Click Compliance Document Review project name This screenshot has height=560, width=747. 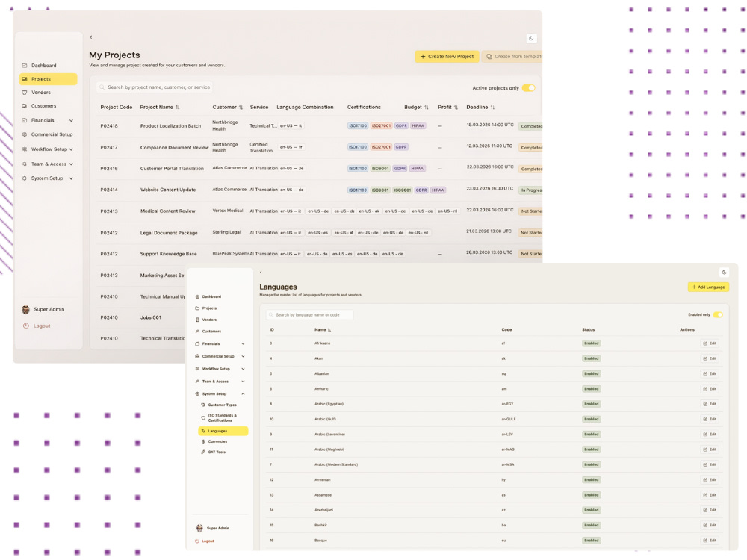174,148
